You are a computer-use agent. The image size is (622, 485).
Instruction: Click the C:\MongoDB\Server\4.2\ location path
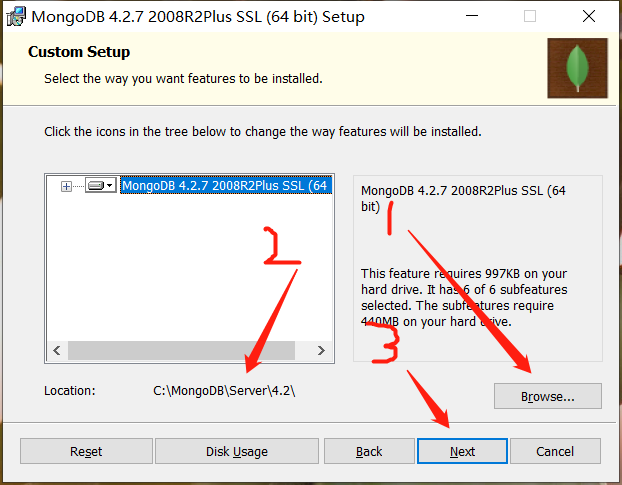[x=223, y=390]
